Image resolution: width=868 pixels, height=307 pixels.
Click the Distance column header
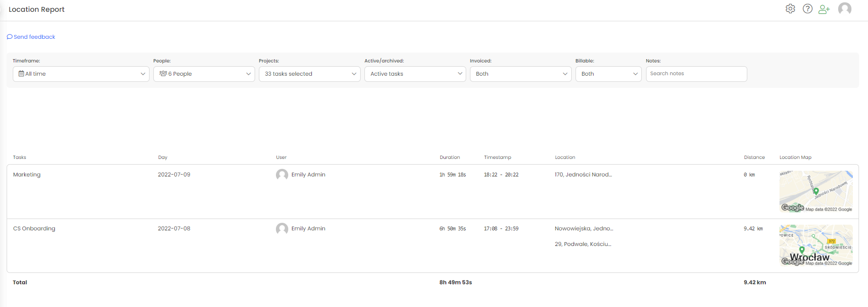point(754,158)
